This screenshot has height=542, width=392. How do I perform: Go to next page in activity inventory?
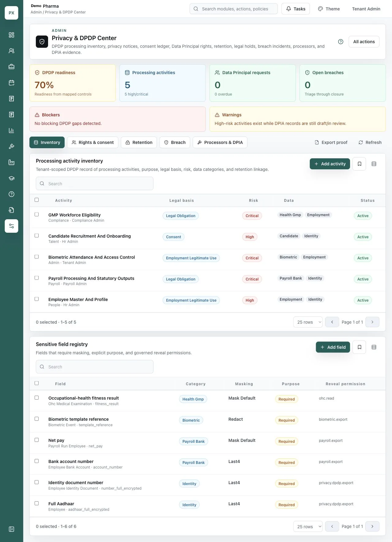point(372,322)
